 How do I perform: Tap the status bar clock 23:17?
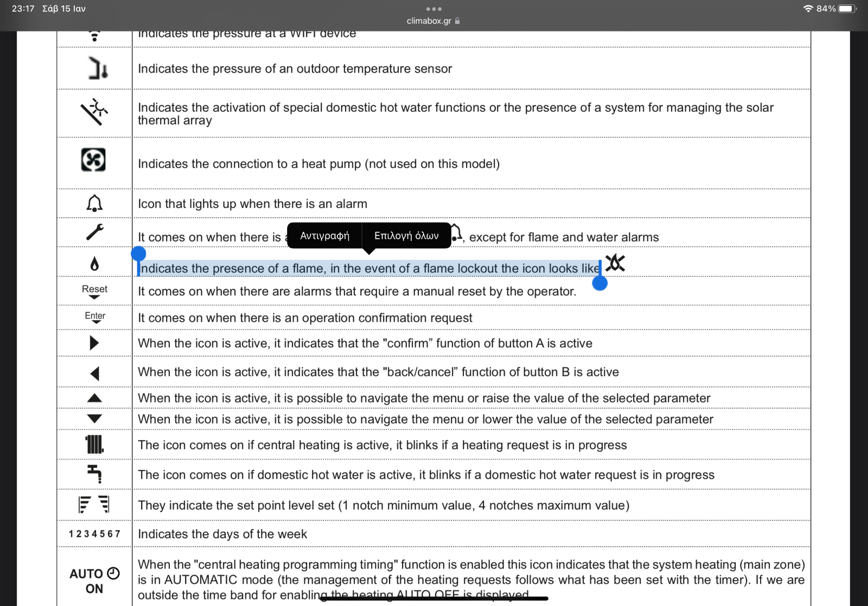pyautogui.click(x=23, y=9)
